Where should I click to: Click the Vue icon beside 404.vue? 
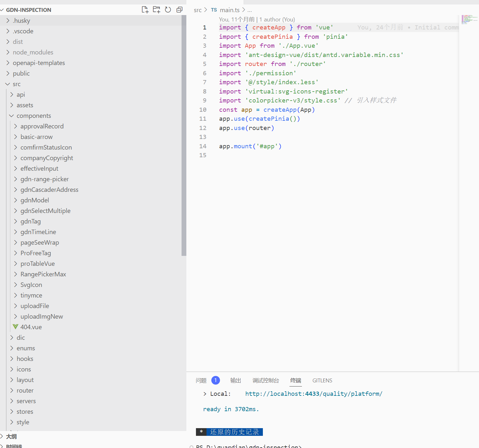[15, 327]
